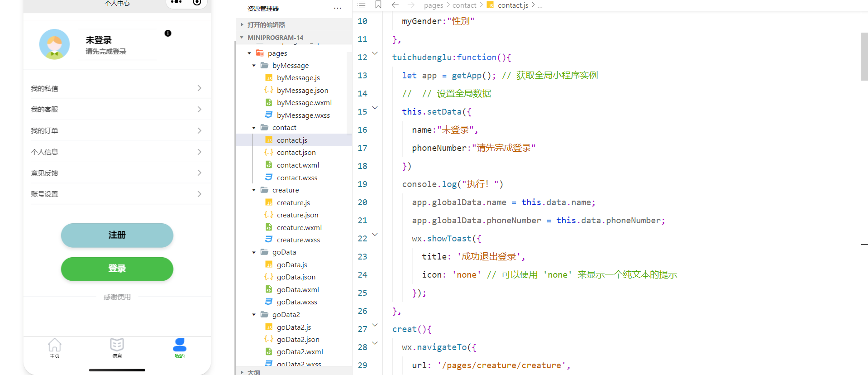Expand the 打开的编辑器 section
868x375 pixels.
click(x=294, y=25)
